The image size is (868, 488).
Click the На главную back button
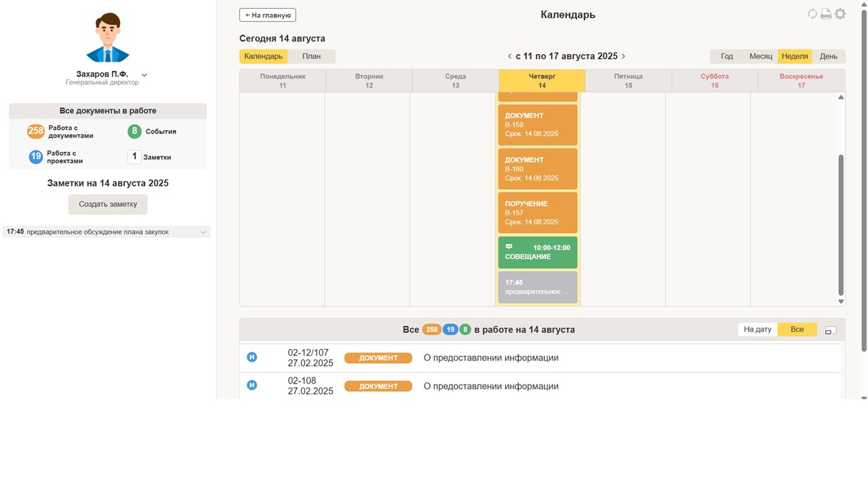tap(268, 15)
